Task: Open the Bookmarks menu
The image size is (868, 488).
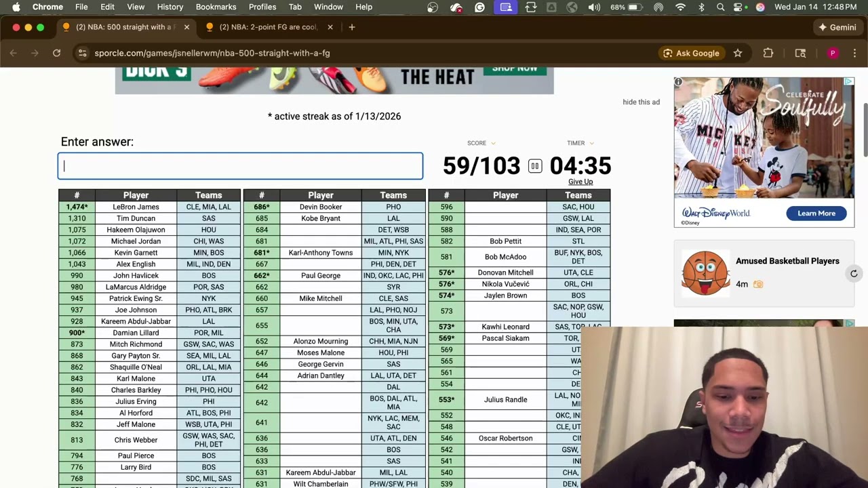Action: point(216,7)
